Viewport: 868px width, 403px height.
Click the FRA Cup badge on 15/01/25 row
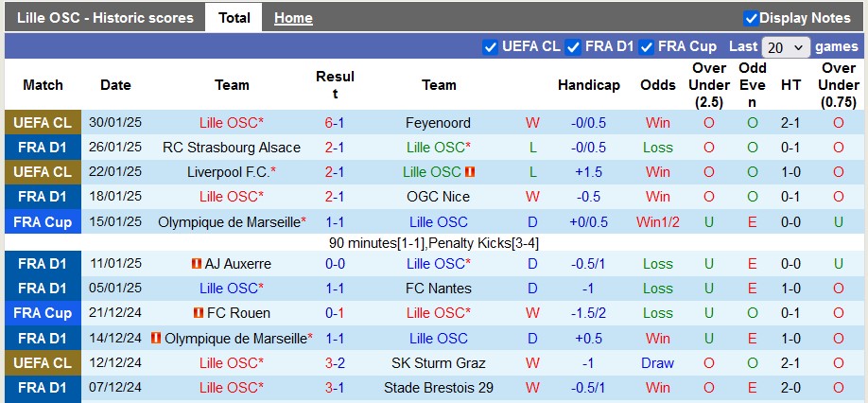(x=42, y=221)
